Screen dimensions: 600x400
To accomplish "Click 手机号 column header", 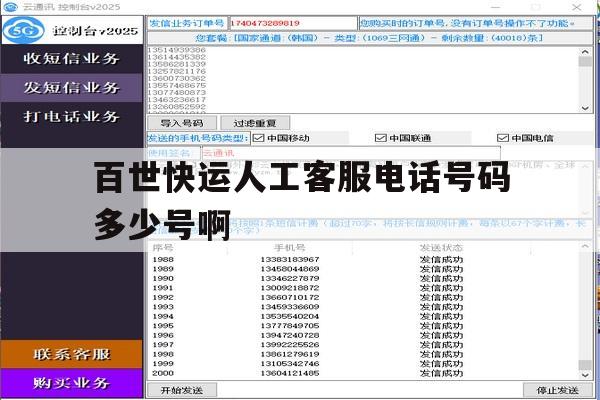I will 290,248.
